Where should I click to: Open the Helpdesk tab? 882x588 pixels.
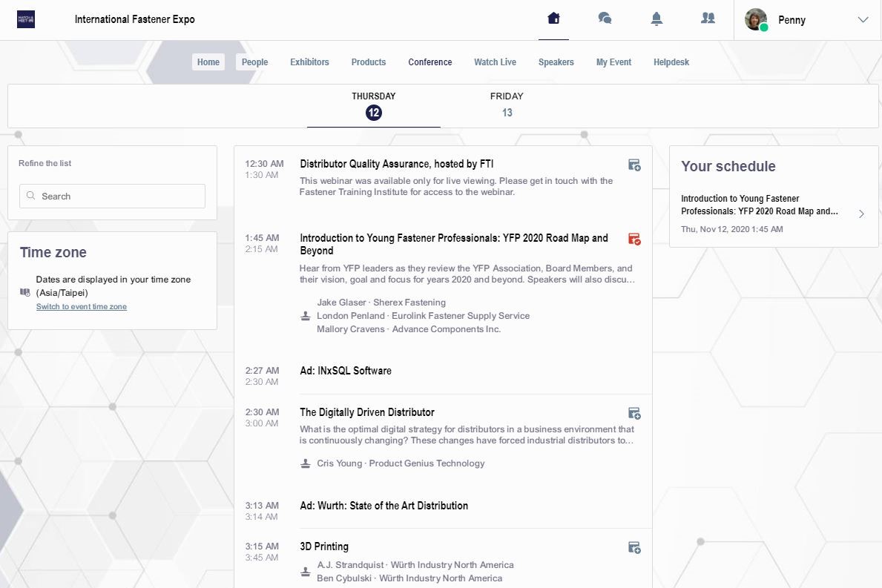pos(671,62)
